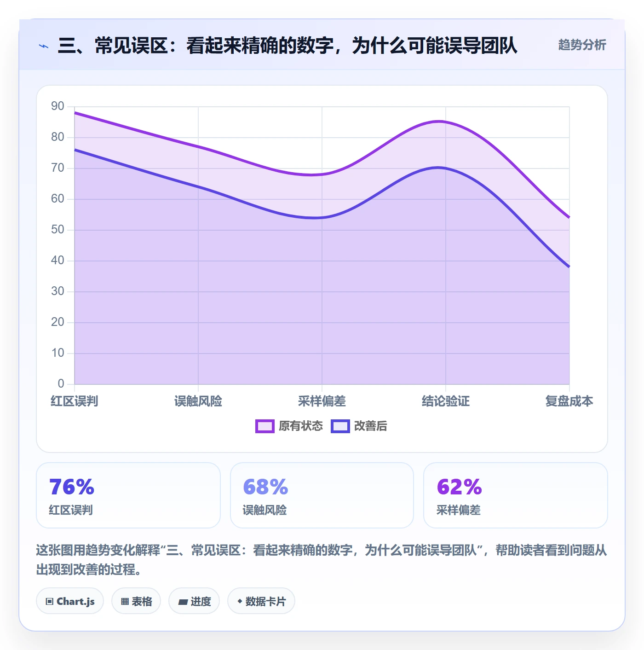This screenshot has width=644, height=650.
Task: Click the 原有状态 purple legend swatch
Action: [x=264, y=426]
